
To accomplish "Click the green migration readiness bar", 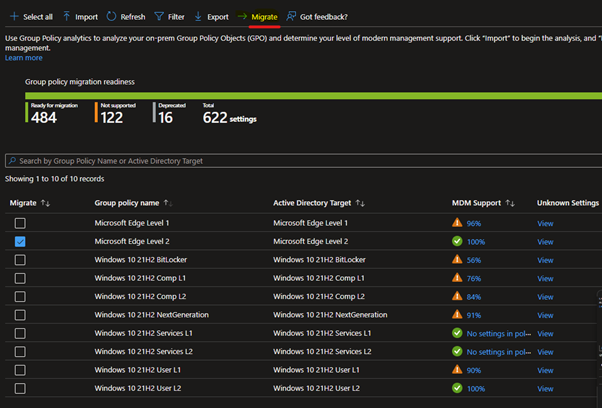I will [313, 96].
